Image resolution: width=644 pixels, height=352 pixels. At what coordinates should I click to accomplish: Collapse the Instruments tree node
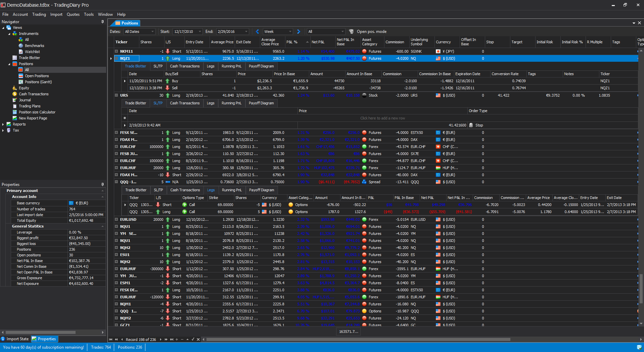tap(9, 34)
